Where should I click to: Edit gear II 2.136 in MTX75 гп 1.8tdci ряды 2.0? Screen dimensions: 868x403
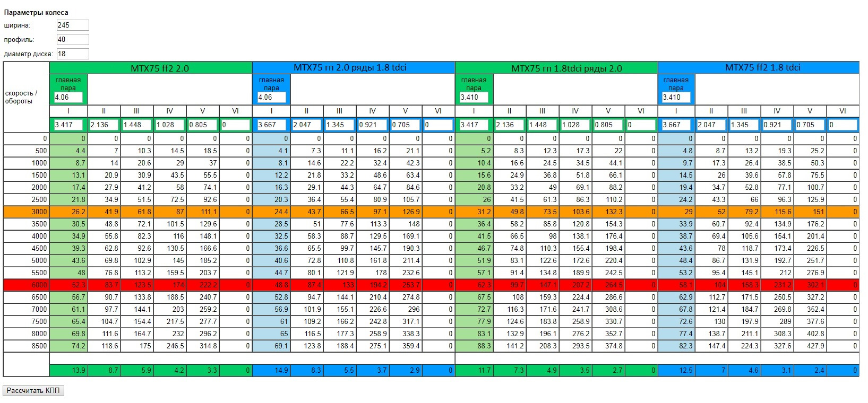[x=510, y=125]
